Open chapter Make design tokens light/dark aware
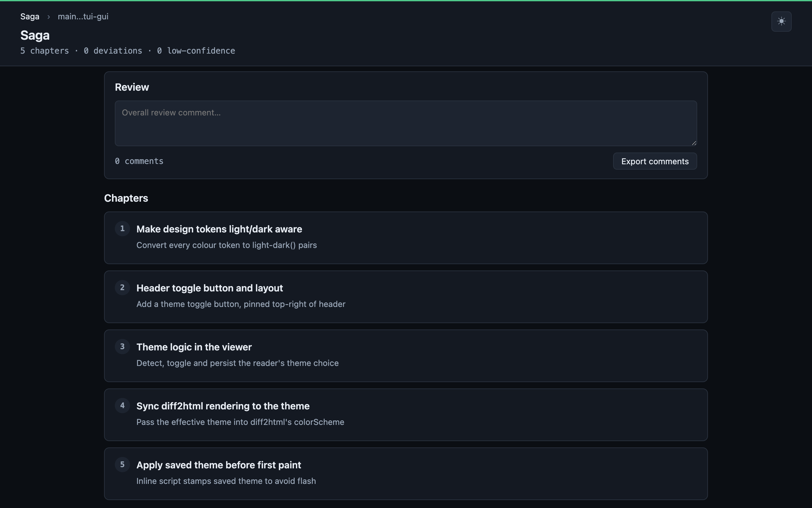This screenshot has width=812, height=508. 406,238
